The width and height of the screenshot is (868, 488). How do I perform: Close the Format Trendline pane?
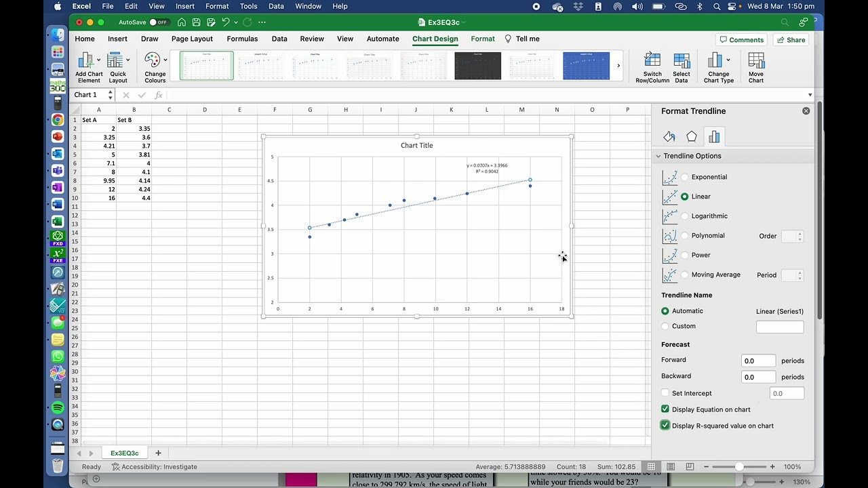(806, 110)
